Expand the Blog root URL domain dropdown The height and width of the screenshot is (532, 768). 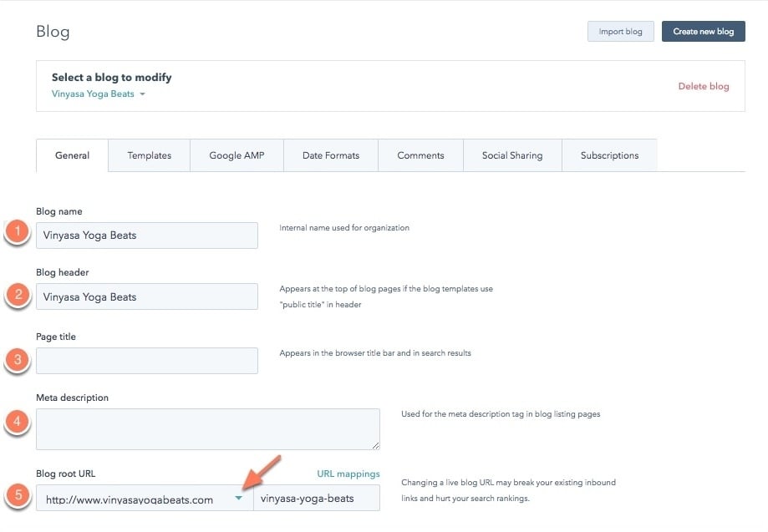click(238, 497)
